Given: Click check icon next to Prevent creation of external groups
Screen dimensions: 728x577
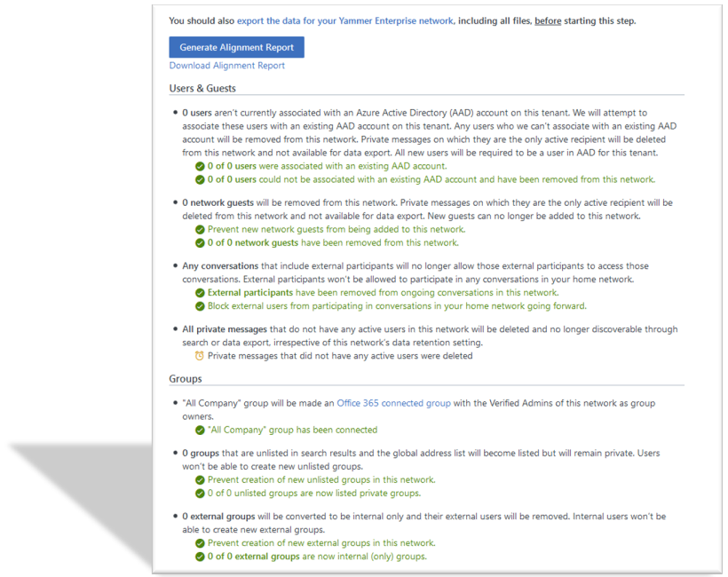Looking at the screenshot, I should pyautogui.click(x=201, y=543).
